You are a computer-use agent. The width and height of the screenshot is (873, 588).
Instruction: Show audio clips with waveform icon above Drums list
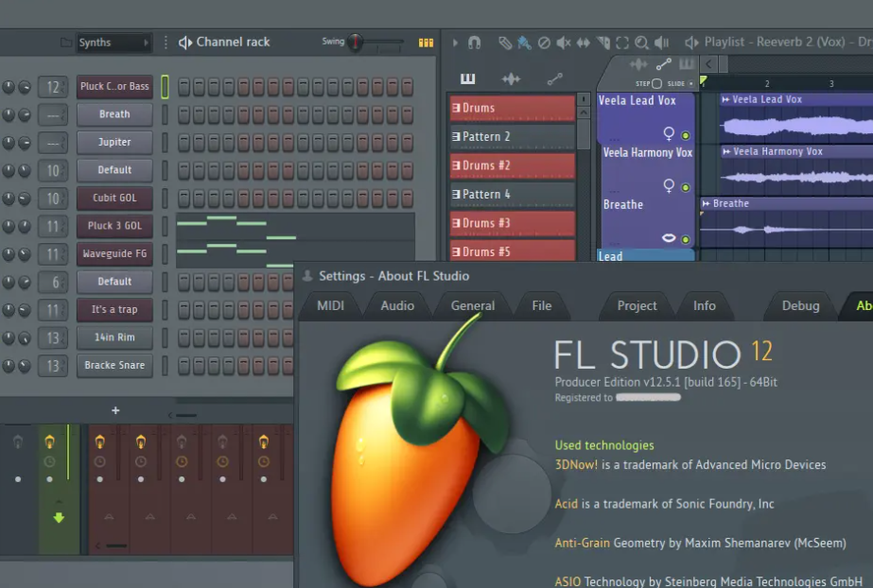pos(511,79)
